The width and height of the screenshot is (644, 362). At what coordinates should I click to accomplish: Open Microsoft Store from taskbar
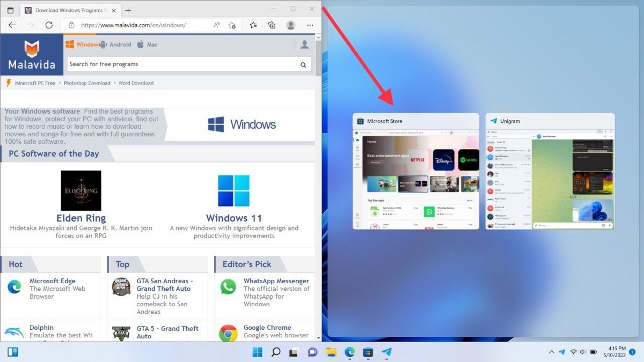tap(368, 352)
